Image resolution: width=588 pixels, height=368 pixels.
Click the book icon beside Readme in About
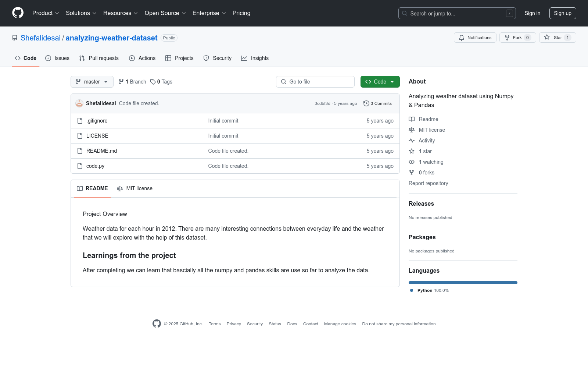pos(412,119)
